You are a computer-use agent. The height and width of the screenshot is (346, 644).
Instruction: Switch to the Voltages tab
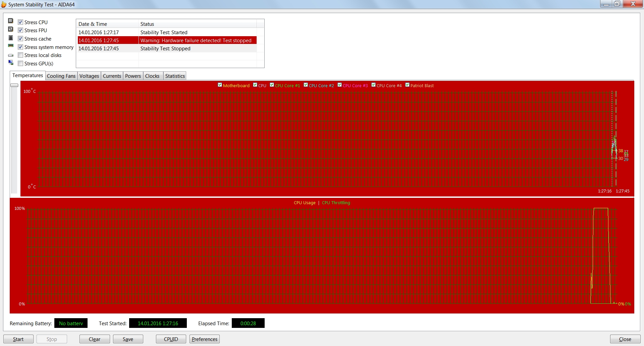click(89, 76)
